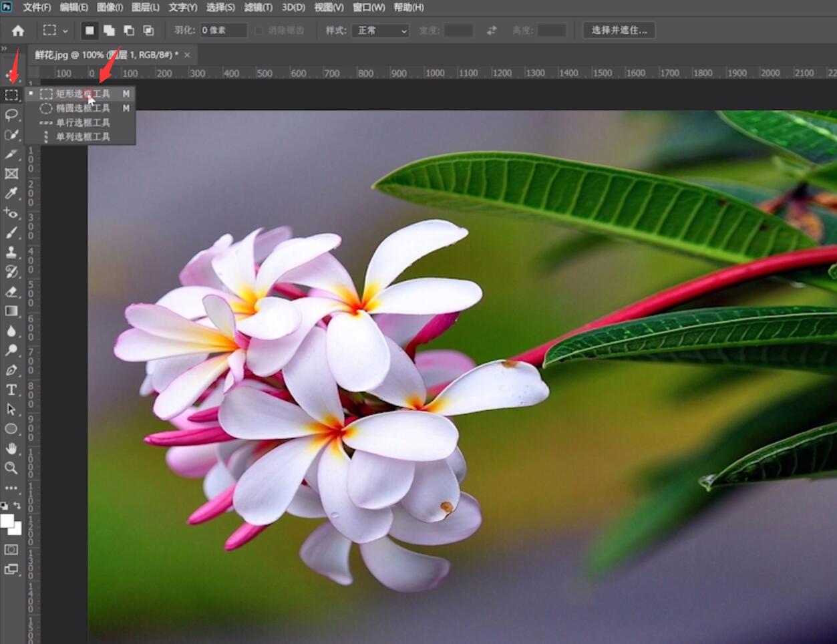Enable Intersect with Selection mode
The image size is (837, 644).
pos(148,31)
